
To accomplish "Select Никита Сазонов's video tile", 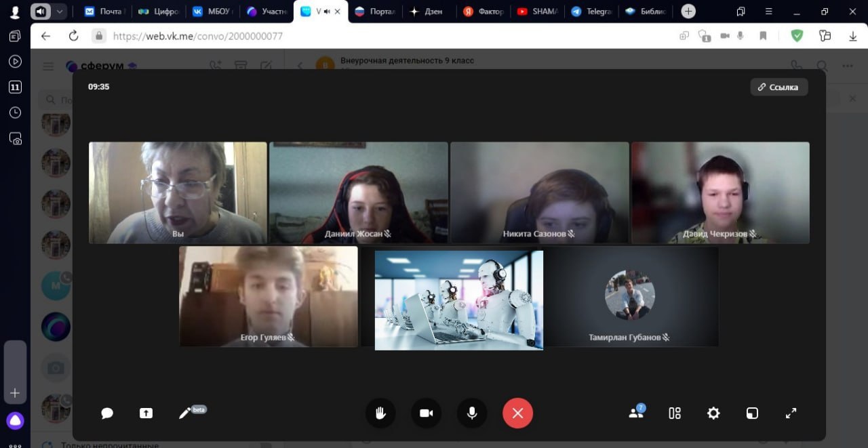I will 540,192.
